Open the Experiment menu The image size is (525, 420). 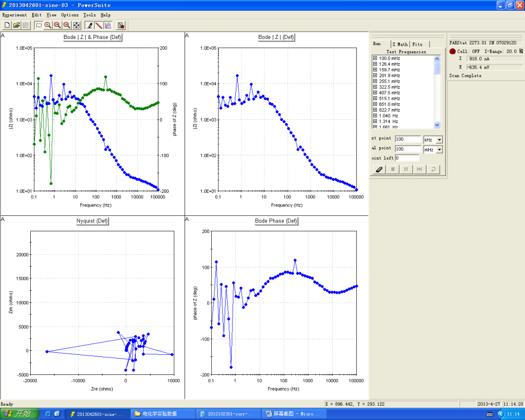pyautogui.click(x=14, y=15)
